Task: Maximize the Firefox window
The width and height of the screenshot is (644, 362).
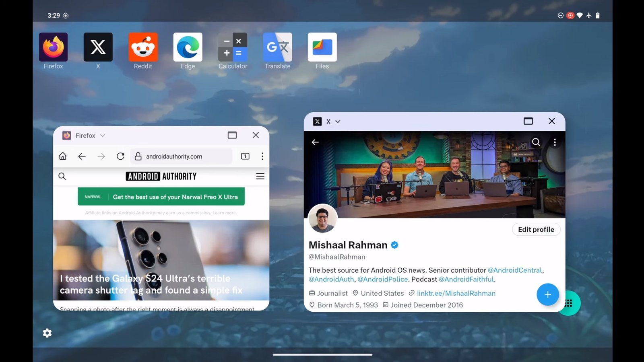Action: coord(232,135)
